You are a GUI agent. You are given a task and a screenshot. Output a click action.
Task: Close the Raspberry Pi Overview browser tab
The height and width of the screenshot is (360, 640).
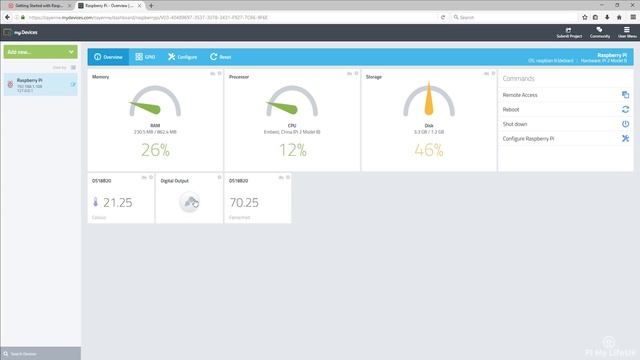tap(139, 6)
